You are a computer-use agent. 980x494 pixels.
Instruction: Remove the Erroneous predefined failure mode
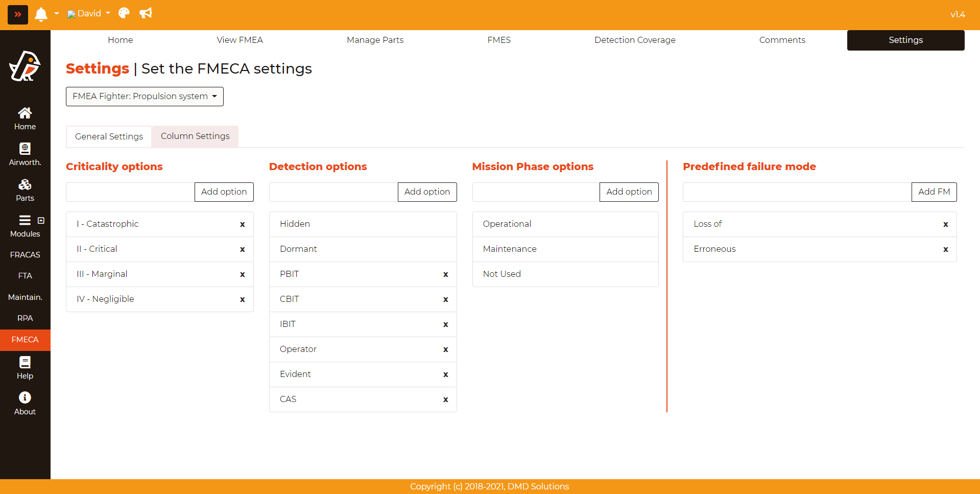click(x=945, y=249)
